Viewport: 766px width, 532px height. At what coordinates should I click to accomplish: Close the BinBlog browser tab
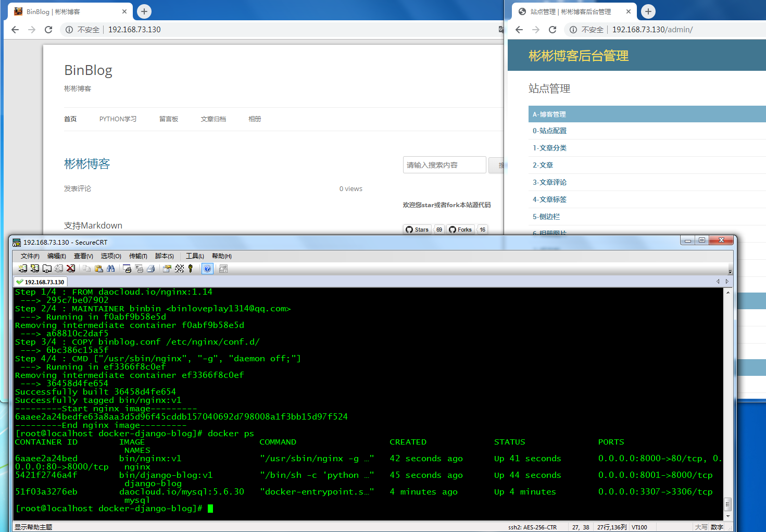(124, 11)
